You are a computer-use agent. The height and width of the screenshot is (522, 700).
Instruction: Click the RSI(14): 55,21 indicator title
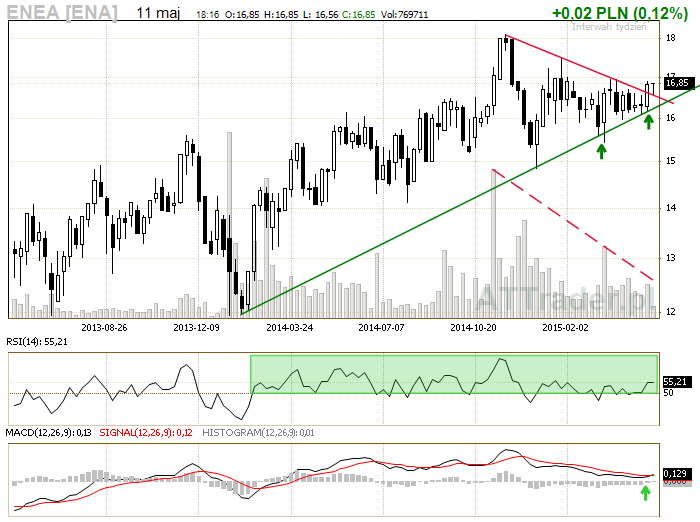pyautogui.click(x=37, y=342)
